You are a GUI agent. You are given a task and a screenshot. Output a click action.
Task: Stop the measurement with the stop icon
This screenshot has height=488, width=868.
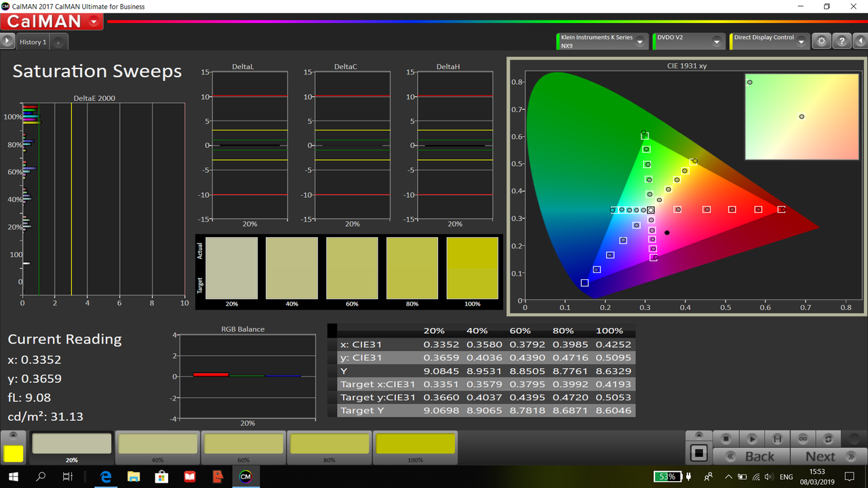point(726,439)
